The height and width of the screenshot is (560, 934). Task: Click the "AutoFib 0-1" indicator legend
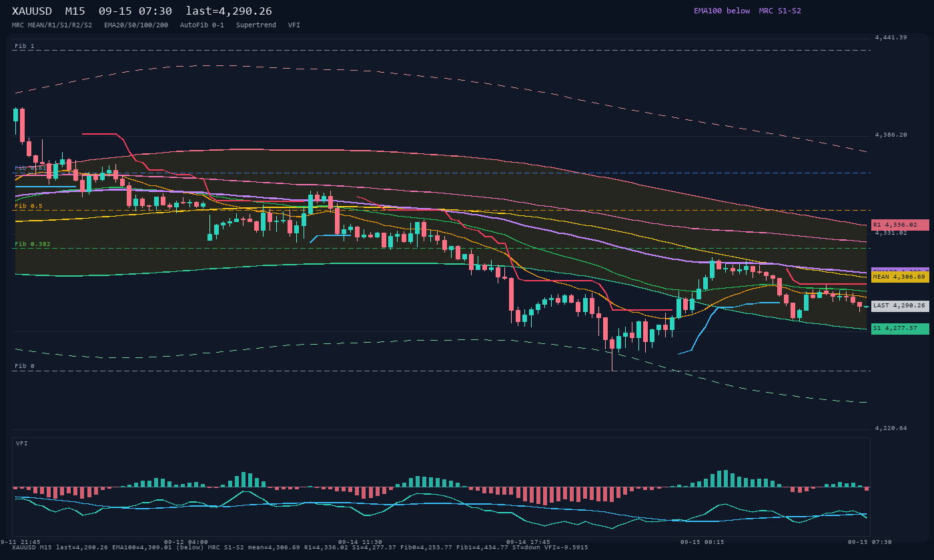pos(202,25)
